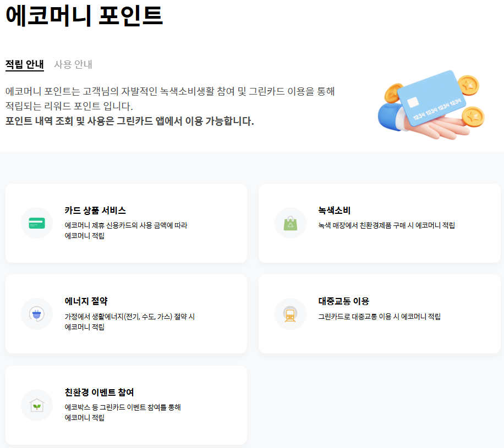Viewport: 504px width, 448px height.
Task: Click the 대중교통 이용 card
Action: click(380, 314)
